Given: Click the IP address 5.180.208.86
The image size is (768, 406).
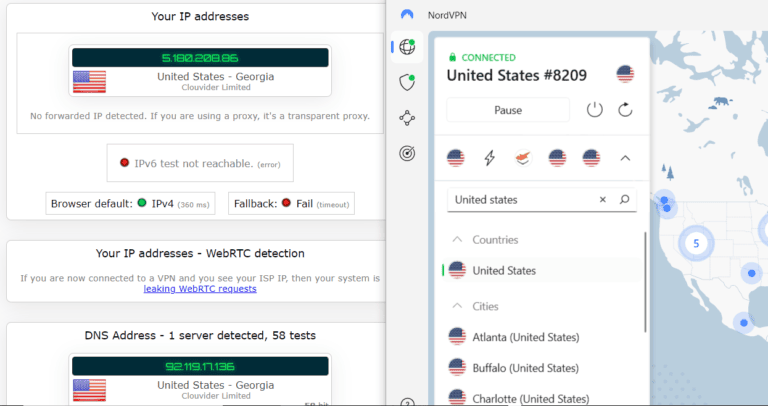Looking at the screenshot, I should [x=200, y=58].
